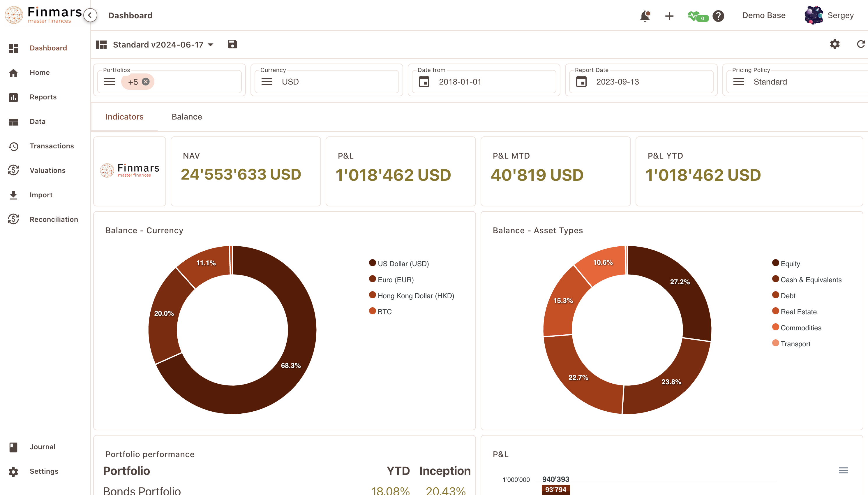868x495 pixels.
Task: Click the Import download icon
Action: point(13,195)
